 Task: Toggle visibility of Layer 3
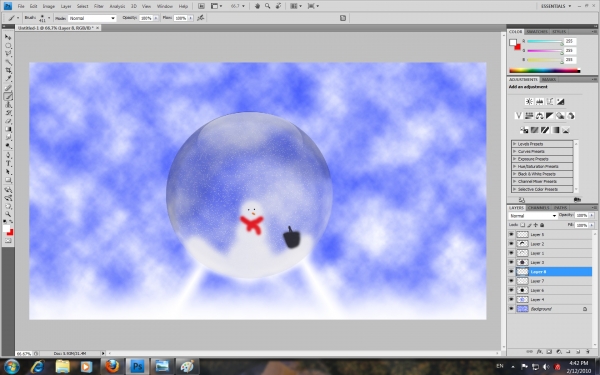[x=511, y=262]
